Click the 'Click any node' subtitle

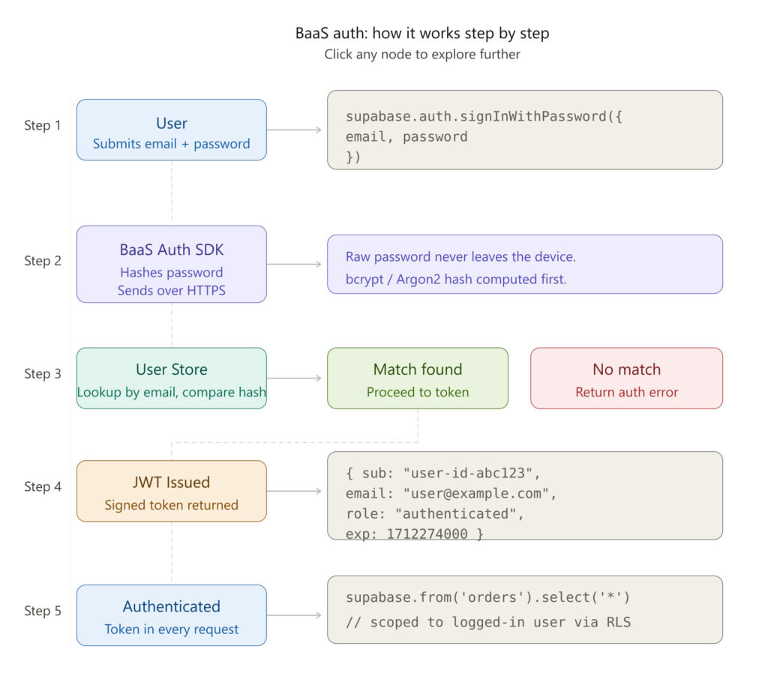[x=422, y=54]
